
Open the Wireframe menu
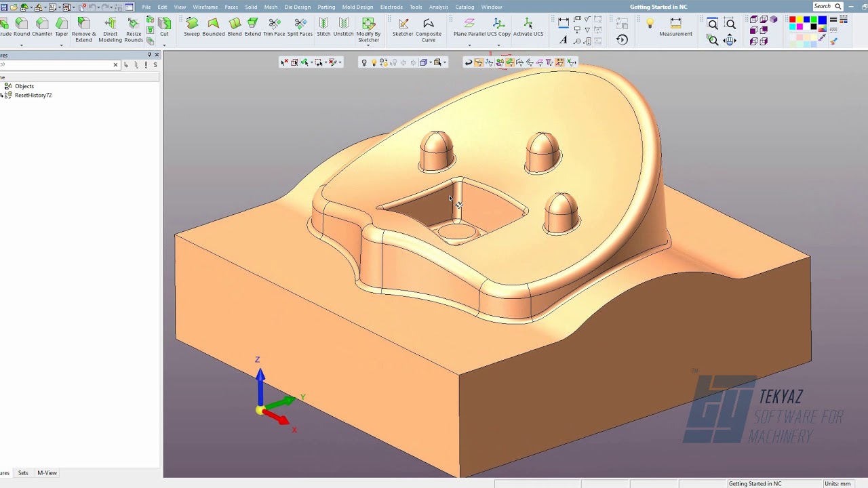(205, 7)
